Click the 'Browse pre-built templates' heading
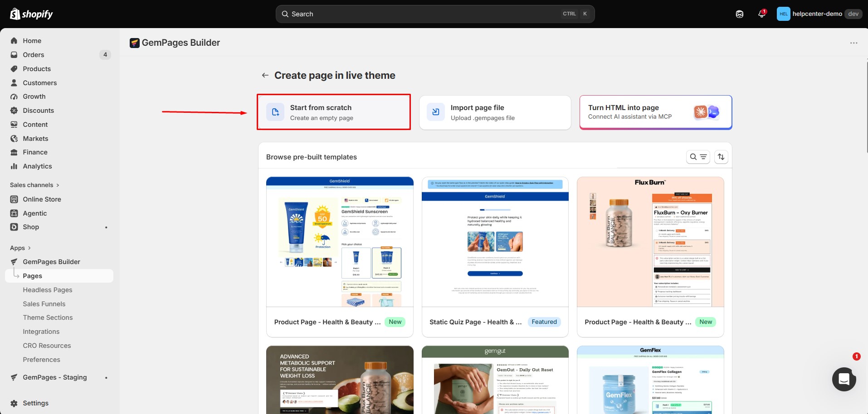Screen dimensions: 868x414 pos(311,157)
